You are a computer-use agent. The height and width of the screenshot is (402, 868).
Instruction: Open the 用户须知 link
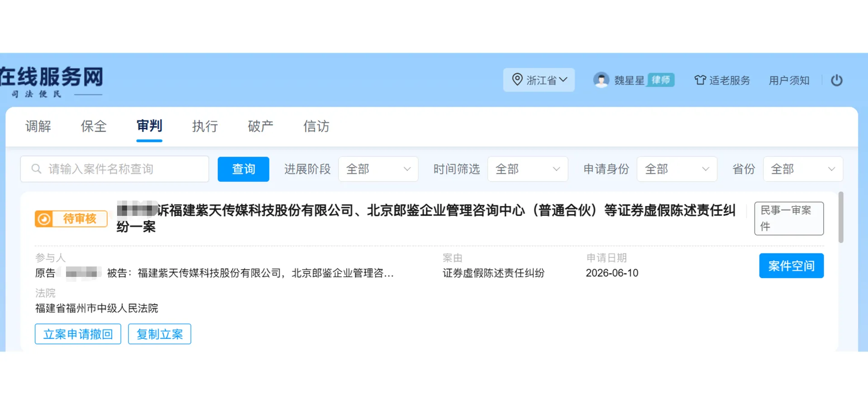(789, 80)
